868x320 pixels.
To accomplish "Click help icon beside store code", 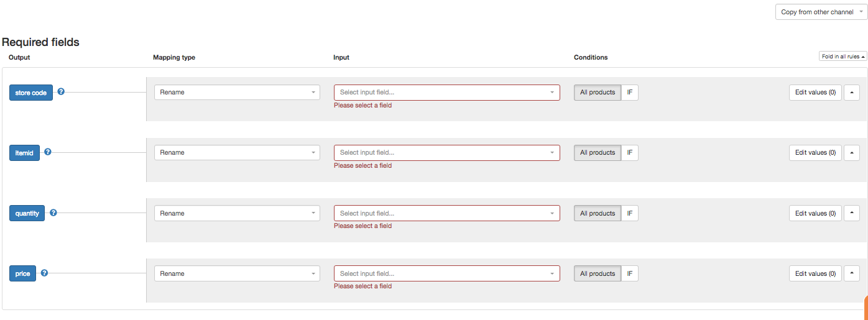I will coord(61,91).
